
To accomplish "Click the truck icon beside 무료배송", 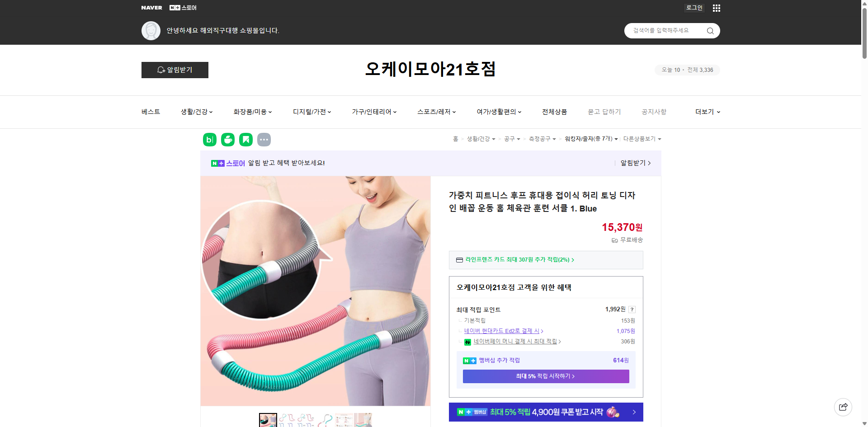I will (614, 240).
